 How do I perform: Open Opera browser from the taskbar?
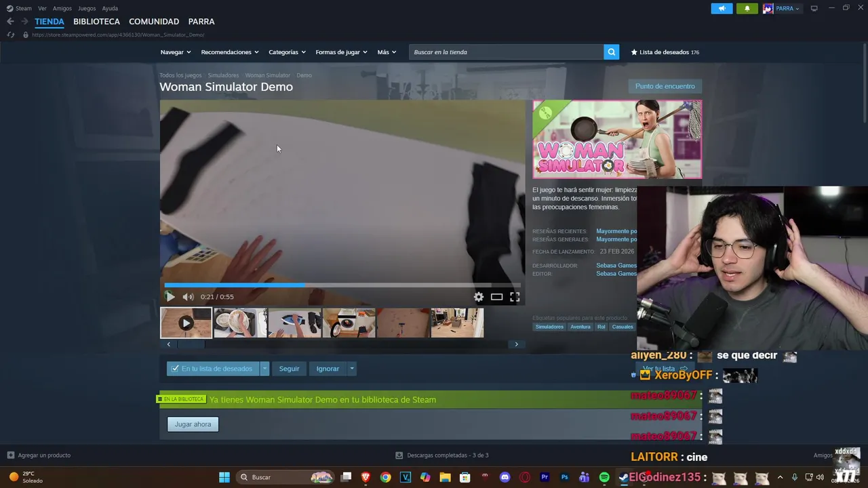pos(524,477)
